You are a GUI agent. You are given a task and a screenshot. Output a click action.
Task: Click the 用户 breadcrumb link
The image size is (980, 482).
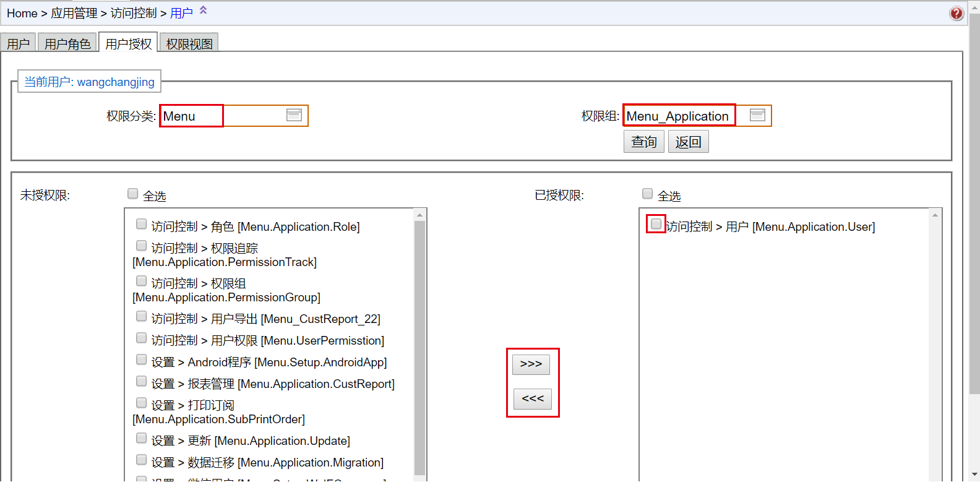181,13
